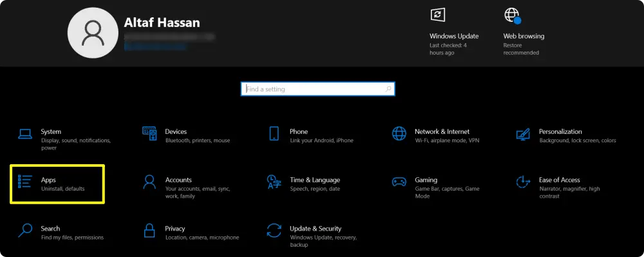Screen dimensions: 644x257
Task: Click the Devices keyboard-and-speaker icon
Action: [149, 133]
